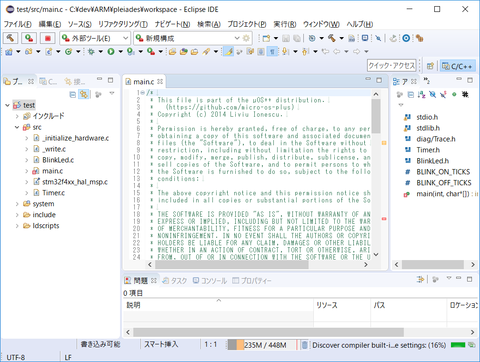Viewport: 480px width, 362px height.
Task: Select the main.c editor tab
Action: (144, 82)
